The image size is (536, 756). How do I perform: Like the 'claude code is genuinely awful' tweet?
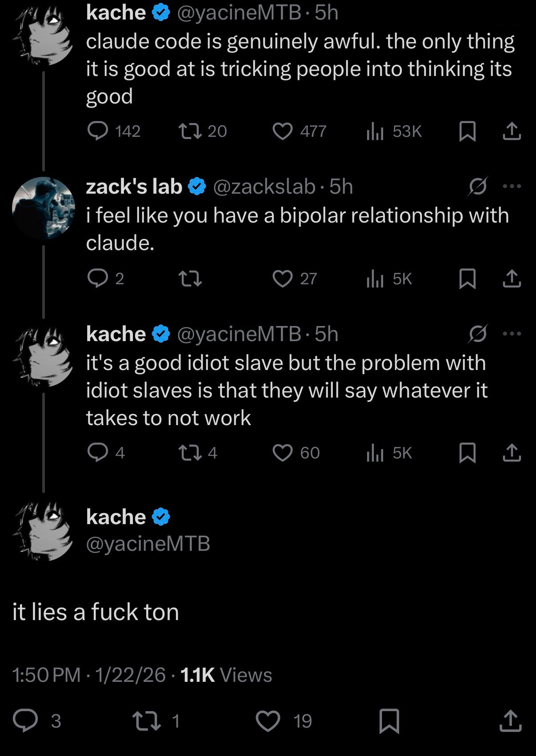click(x=283, y=131)
